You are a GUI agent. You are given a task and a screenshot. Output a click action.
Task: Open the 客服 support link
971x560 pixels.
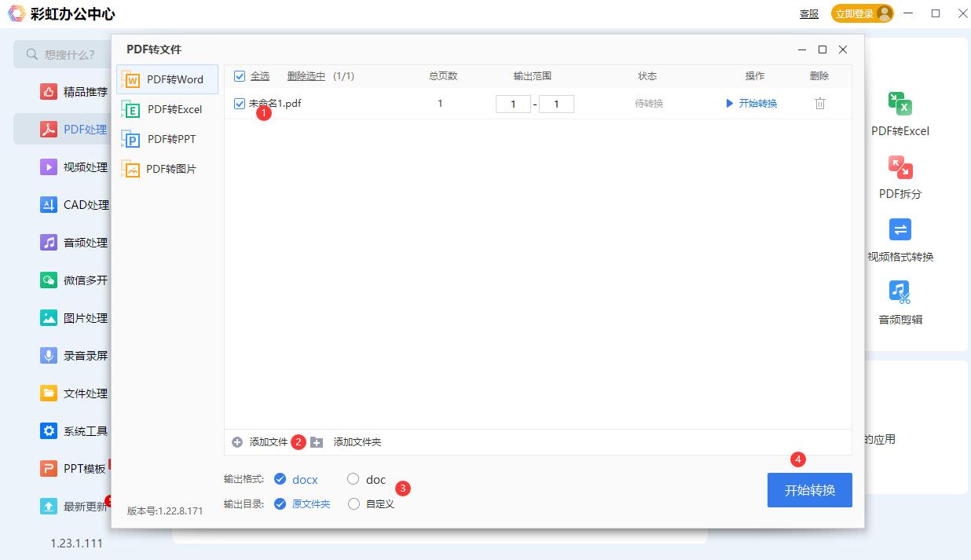coord(808,13)
